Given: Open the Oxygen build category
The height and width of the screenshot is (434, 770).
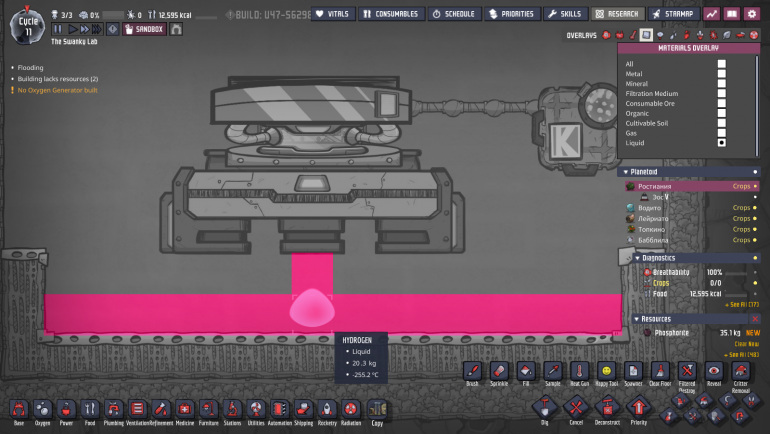Looking at the screenshot, I should (42, 412).
